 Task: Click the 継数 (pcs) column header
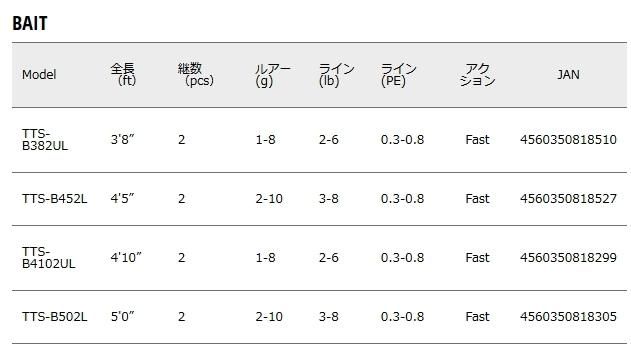point(196,74)
